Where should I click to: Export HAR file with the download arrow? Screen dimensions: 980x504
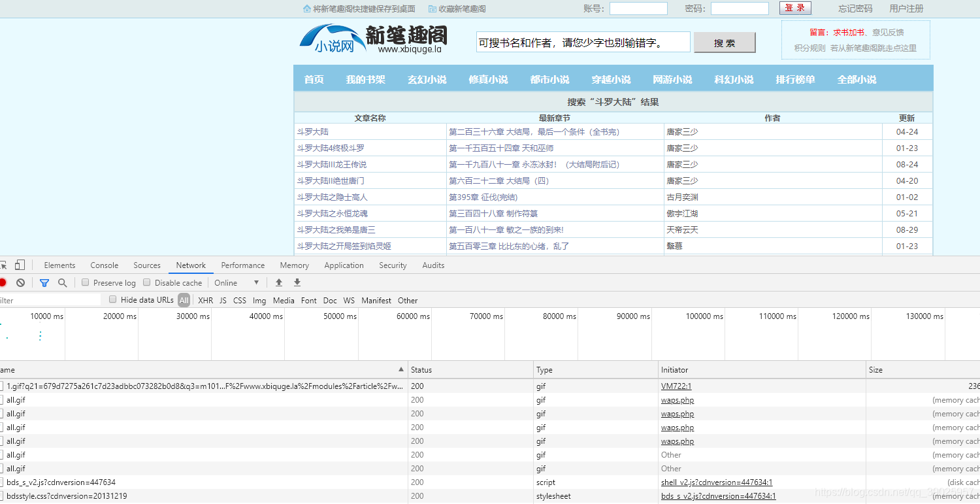[x=297, y=282]
